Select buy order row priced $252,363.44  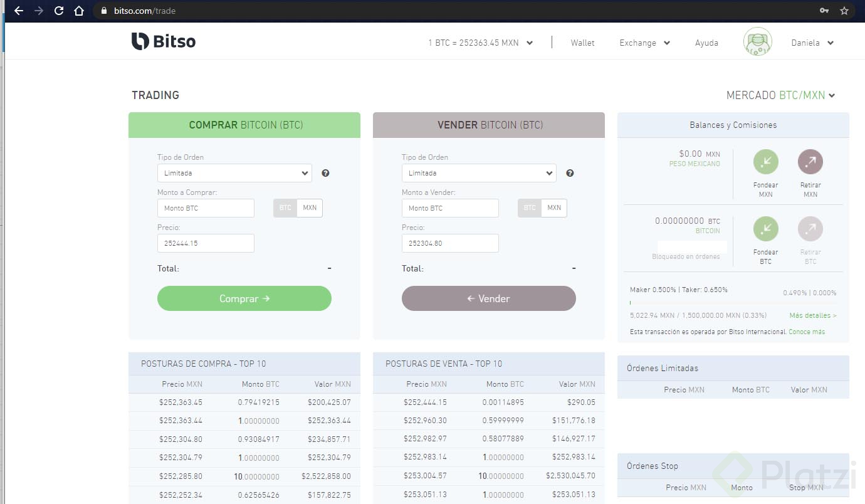[244, 421]
